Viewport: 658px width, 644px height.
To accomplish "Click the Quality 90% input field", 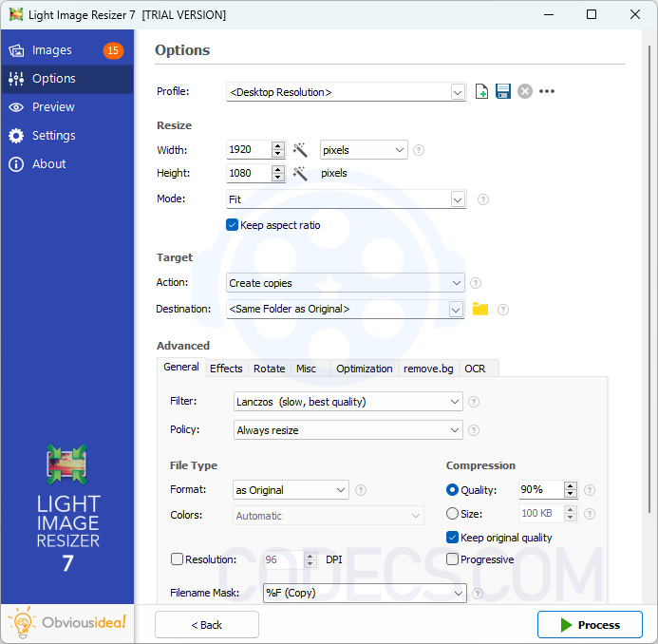I will point(541,490).
